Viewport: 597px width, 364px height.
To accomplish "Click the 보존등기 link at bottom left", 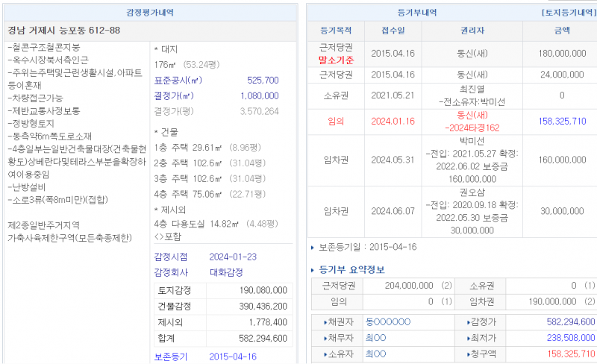I will [x=171, y=357].
